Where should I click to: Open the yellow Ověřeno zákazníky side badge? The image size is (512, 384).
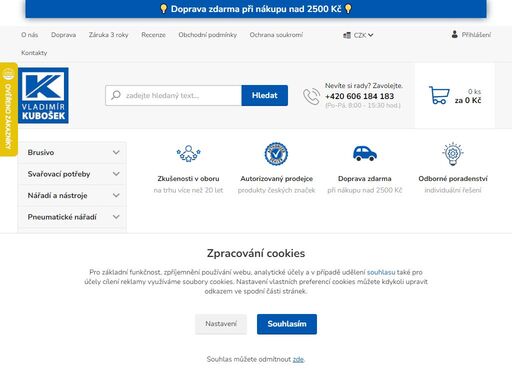click(x=8, y=109)
